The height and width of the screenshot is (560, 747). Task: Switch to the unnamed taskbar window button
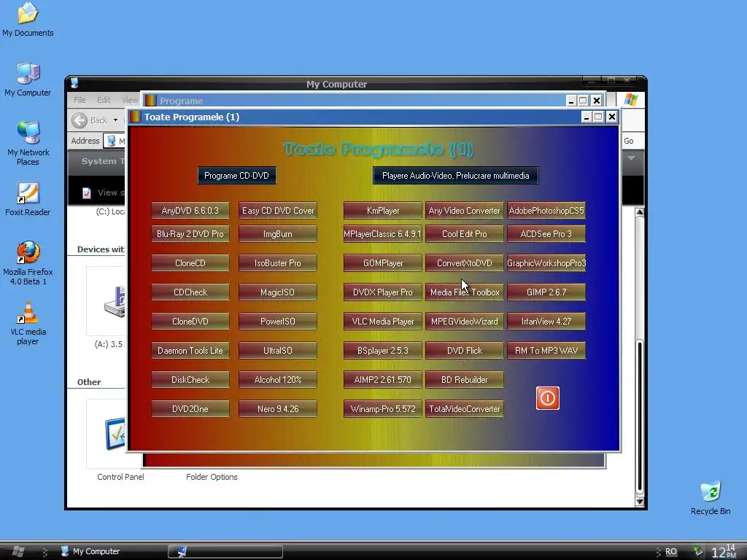click(x=225, y=551)
